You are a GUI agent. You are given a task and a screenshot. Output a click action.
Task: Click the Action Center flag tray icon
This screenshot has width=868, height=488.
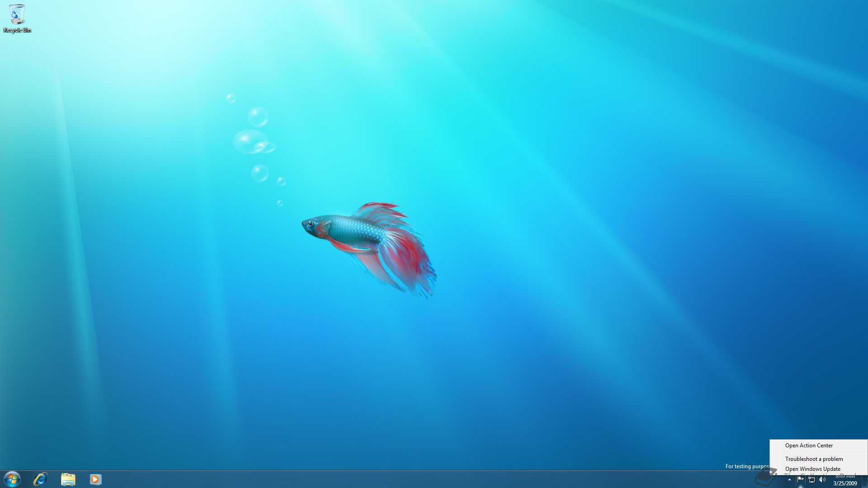pos(801,479)
